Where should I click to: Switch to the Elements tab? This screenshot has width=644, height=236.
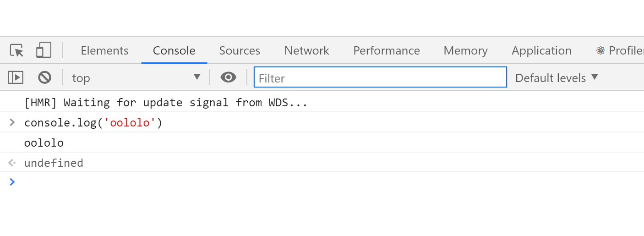(104, 50)
